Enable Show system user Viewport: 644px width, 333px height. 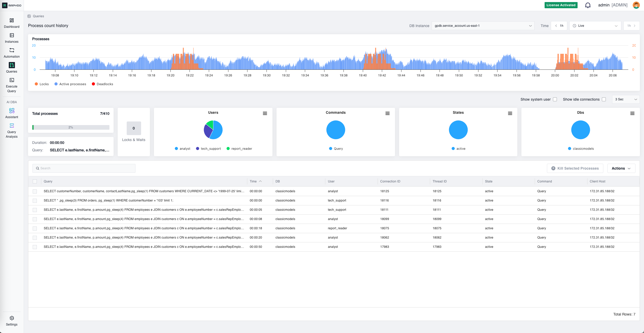[x=555, y=99]
